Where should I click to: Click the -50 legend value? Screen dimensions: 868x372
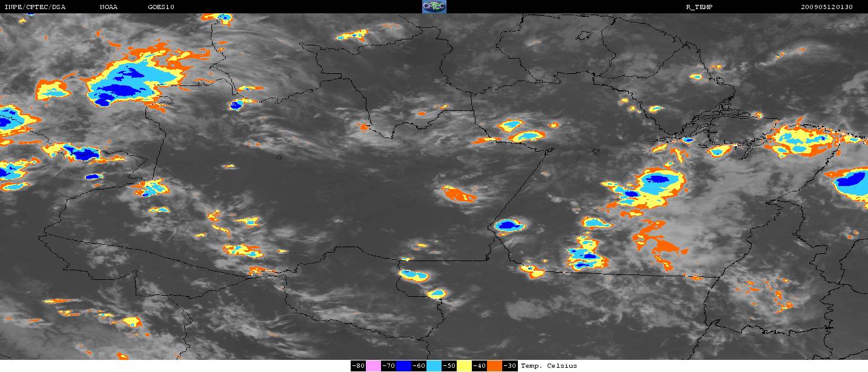[449, 366]
